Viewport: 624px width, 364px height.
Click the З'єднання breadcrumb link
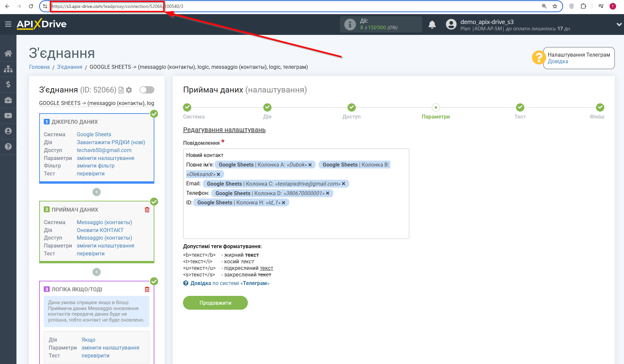click(x=69, y=67)
